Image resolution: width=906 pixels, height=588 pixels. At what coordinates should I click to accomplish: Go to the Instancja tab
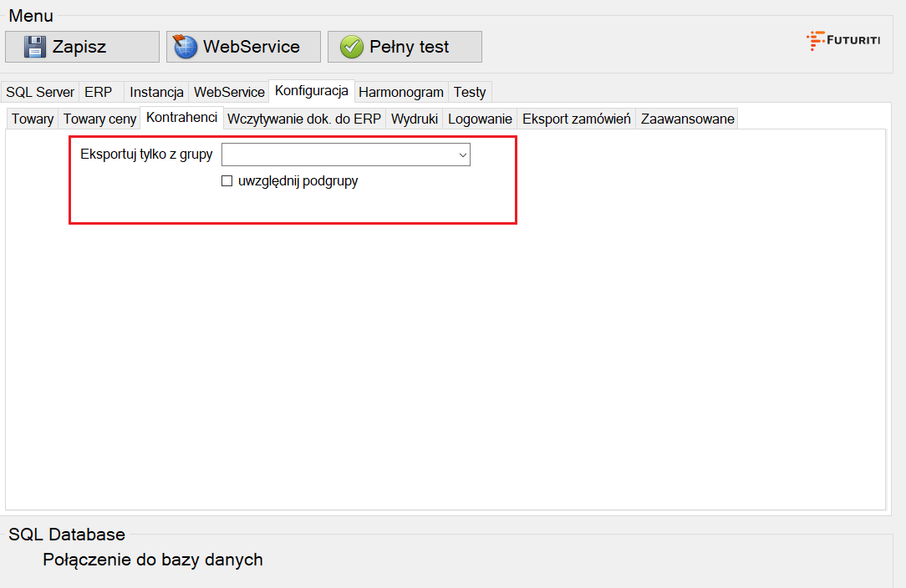point(156,92)
